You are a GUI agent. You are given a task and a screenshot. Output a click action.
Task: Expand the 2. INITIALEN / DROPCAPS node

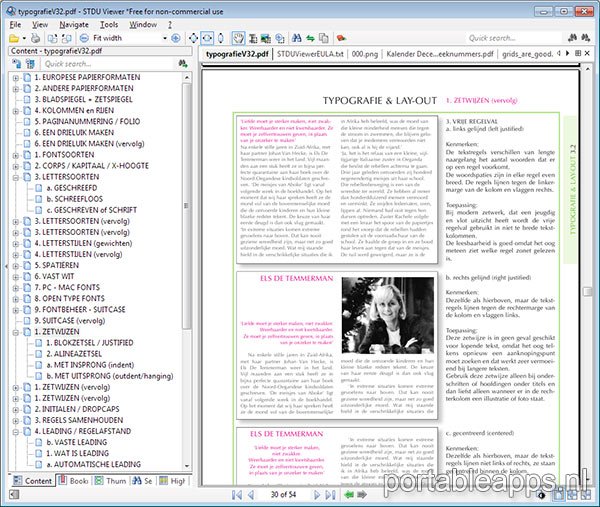coord(15,409)
